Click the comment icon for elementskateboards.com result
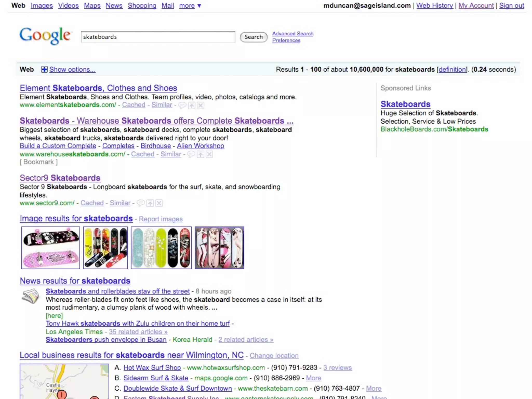Image resolution: width=532 pixels, height=399 pixels. click(x=182, y=105)
